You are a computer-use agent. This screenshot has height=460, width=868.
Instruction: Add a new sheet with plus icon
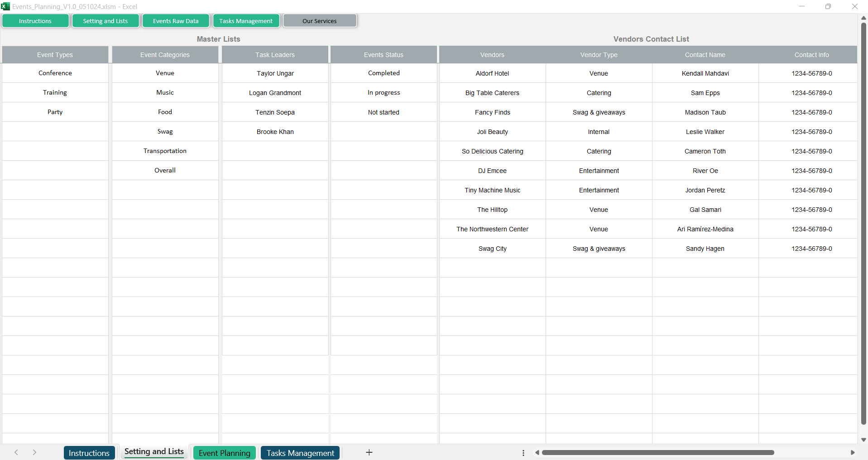point(369,452)
